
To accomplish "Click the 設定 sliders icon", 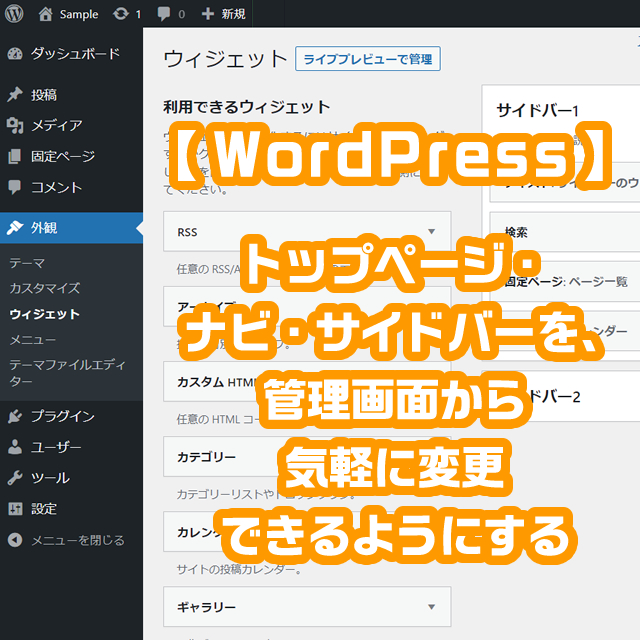I will click(15, 509).
